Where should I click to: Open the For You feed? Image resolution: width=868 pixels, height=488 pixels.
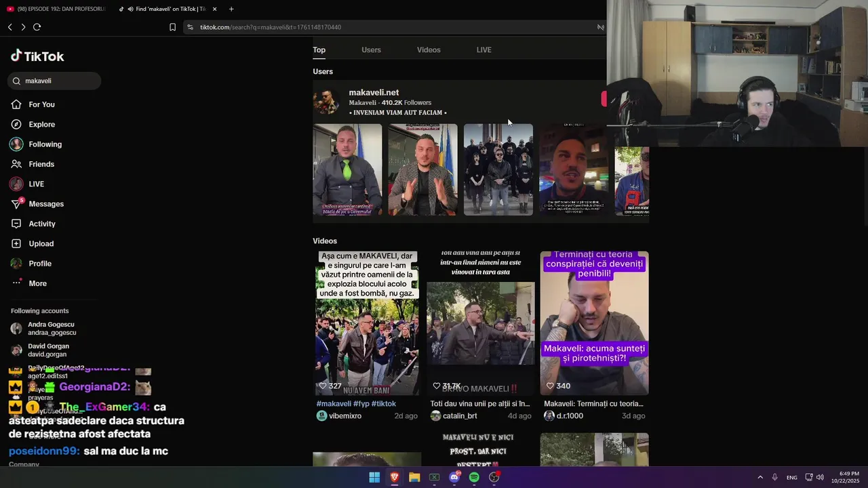(41, 104)
